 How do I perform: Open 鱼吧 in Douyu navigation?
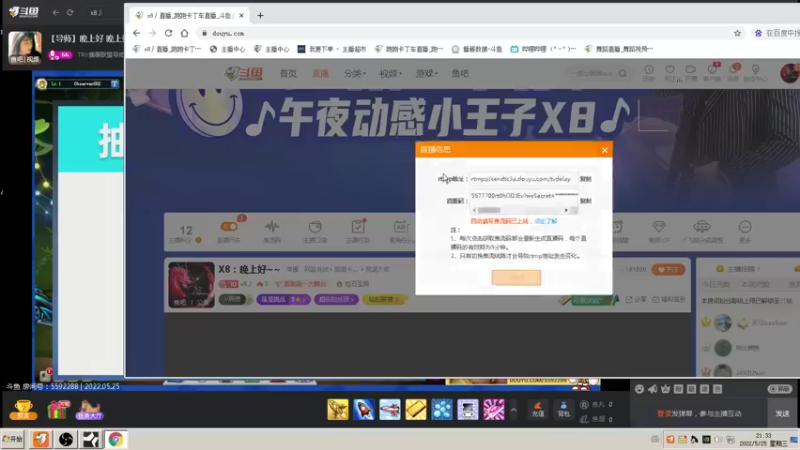coord(460,73)
